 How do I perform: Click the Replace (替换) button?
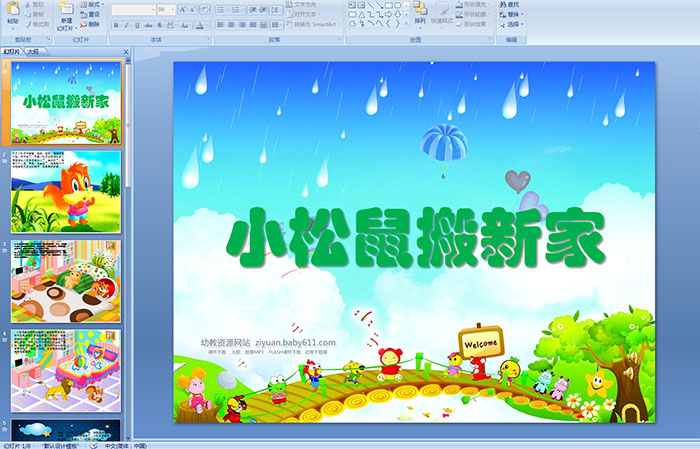coord(511,14)
